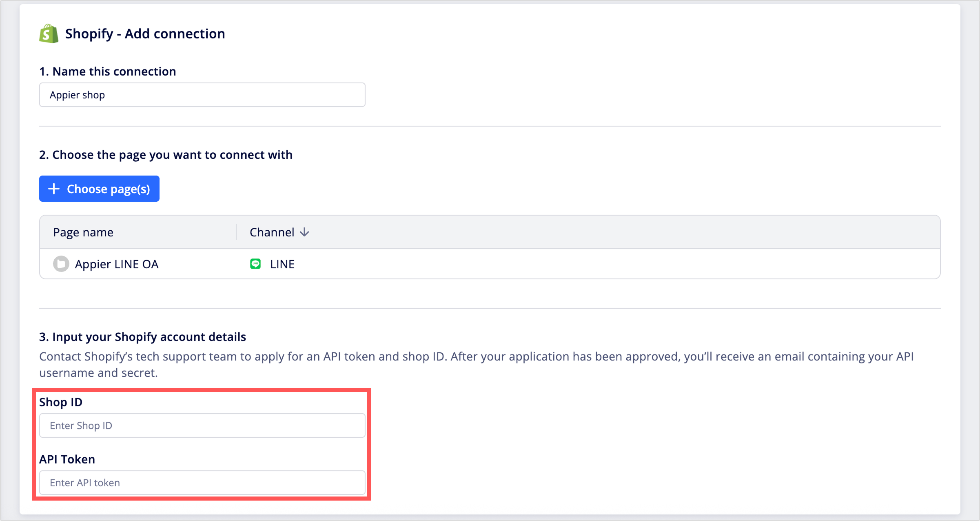Viewport: 980px width, 521px height.
Task: Click the Channel column header
Action: pos(272,232)
